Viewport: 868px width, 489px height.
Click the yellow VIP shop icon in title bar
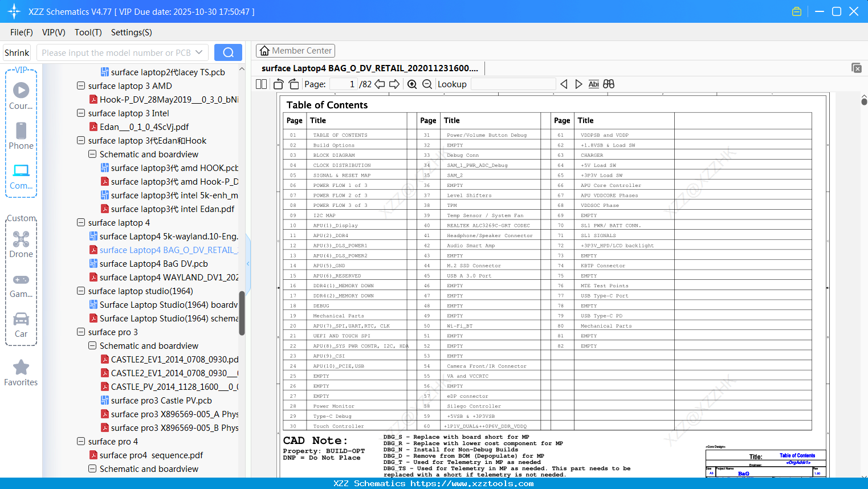coord(797,11)
